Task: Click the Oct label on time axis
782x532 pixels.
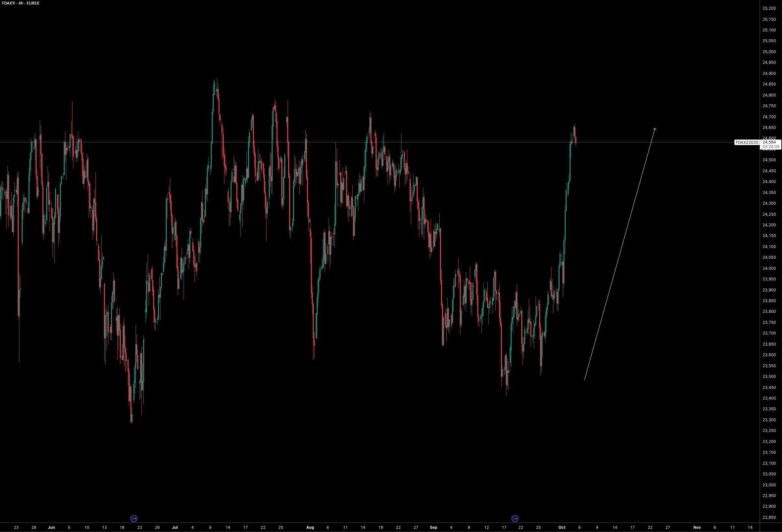Action: point(561,527)
